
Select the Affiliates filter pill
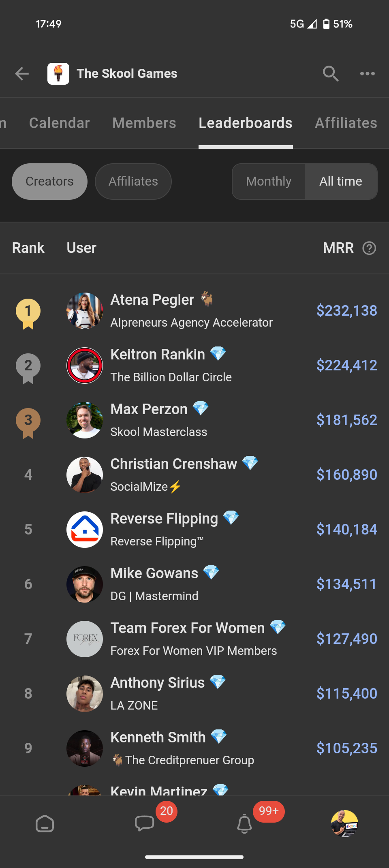133,181
